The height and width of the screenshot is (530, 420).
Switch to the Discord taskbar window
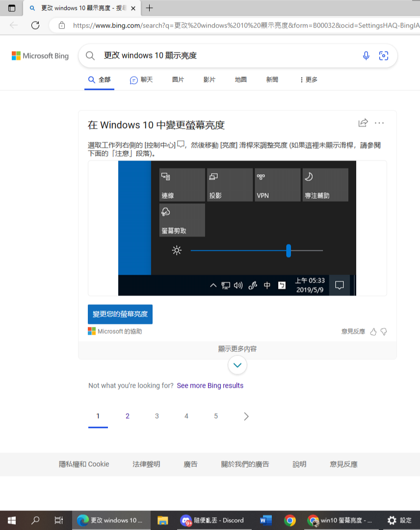pos(214,520)
